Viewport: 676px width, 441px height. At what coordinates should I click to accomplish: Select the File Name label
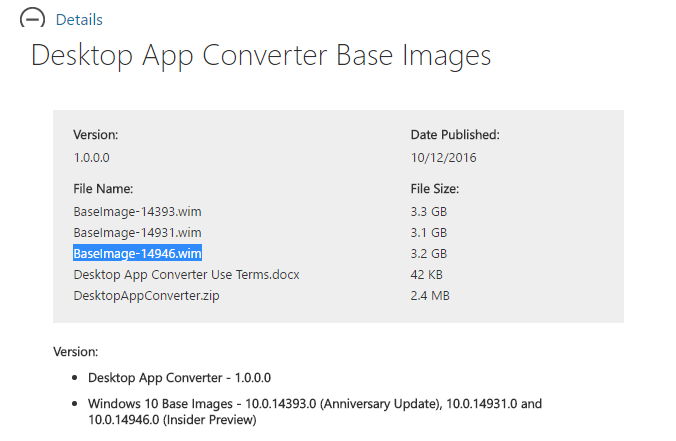[x=103, y=189]
